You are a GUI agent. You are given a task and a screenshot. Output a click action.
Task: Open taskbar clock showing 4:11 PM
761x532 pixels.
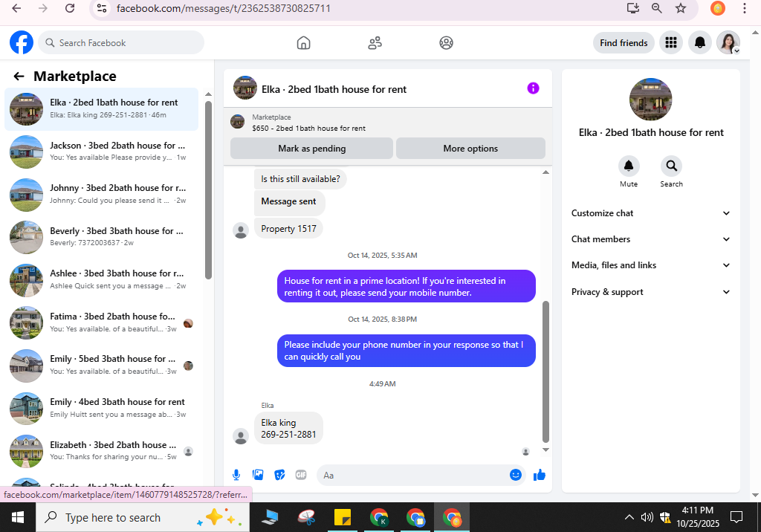click(698, 517)
